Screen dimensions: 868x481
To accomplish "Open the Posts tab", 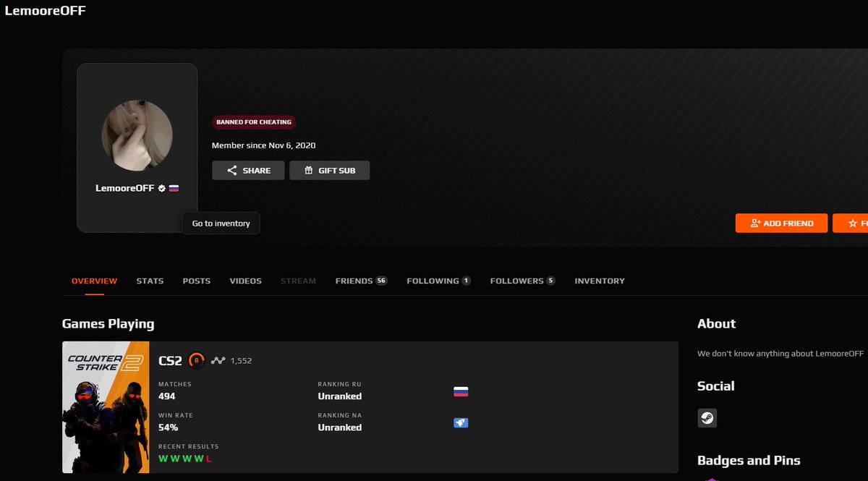I will [x=197, y=281].
